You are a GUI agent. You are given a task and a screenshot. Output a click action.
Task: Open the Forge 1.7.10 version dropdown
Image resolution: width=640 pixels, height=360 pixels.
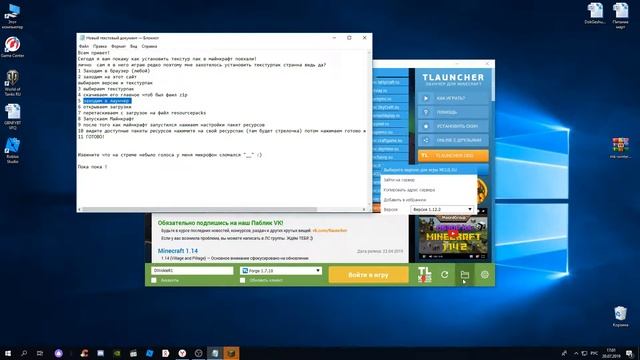281,271
